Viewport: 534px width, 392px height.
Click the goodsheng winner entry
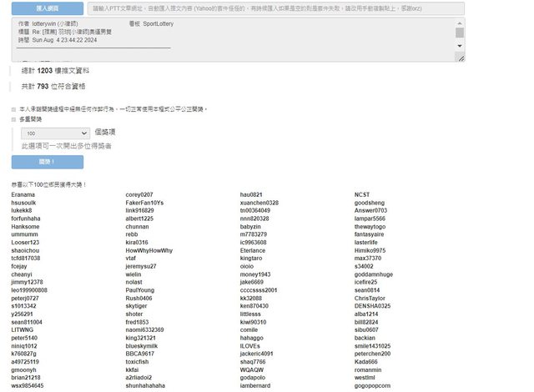tap(370, 203)
